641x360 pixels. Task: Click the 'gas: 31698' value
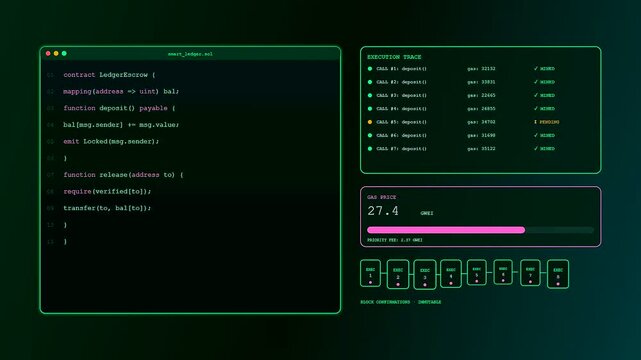tap(481, 135)
